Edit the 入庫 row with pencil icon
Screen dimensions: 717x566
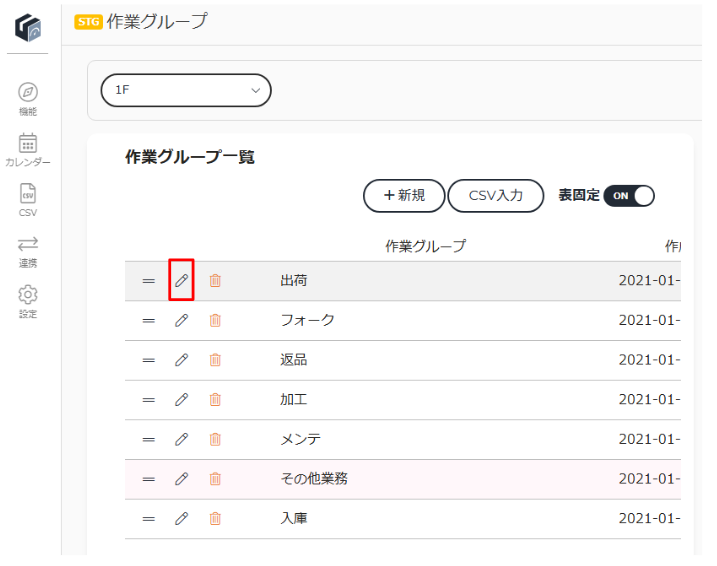pyautogui.click(x=182, y=518)
